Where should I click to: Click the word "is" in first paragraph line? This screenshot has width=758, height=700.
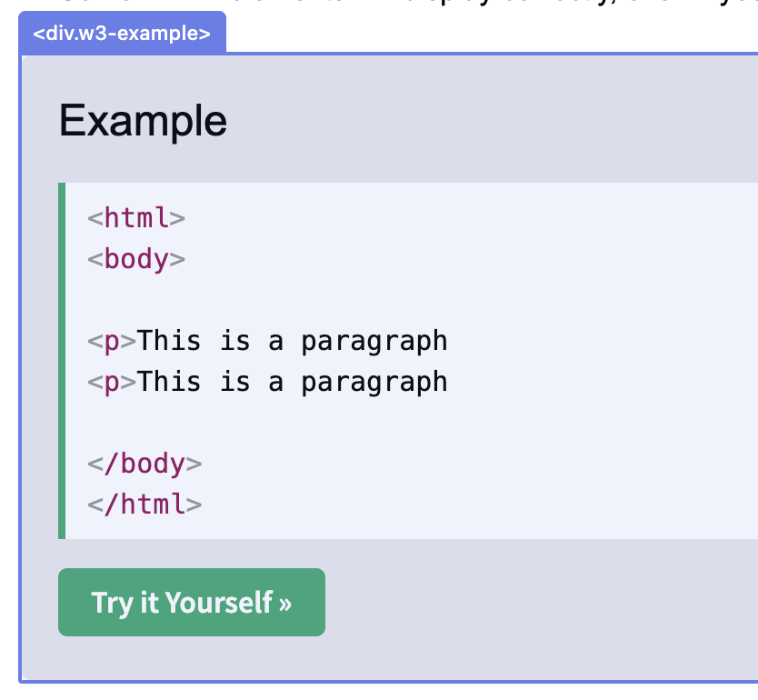(x=234, y=341)
